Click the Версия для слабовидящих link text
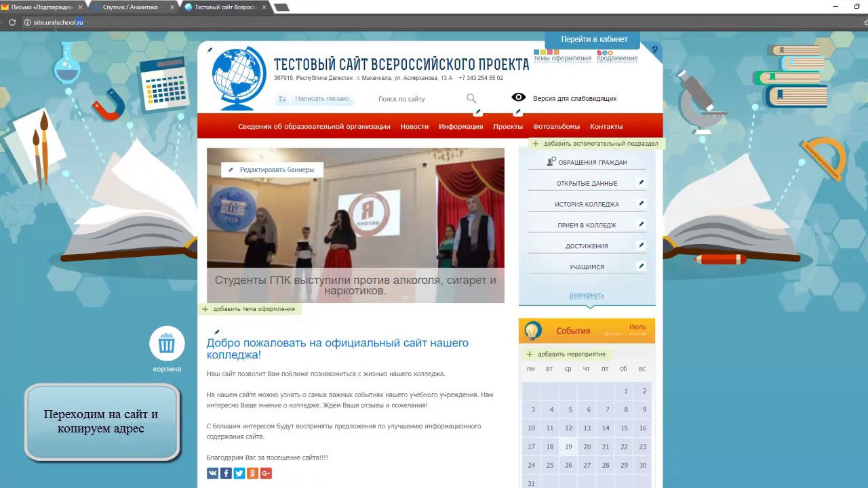Image resolution: width=868 pixels, height=488 pixels. coord(574,98)
